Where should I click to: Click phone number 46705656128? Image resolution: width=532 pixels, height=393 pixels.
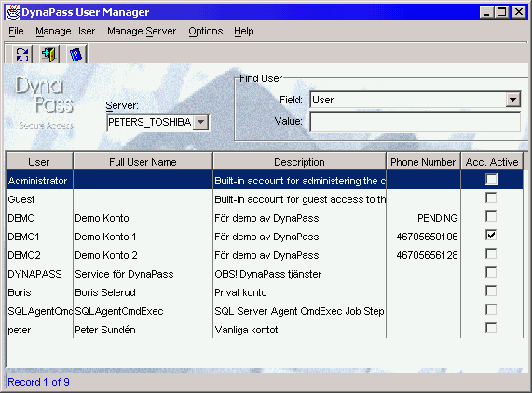point(423,255)
